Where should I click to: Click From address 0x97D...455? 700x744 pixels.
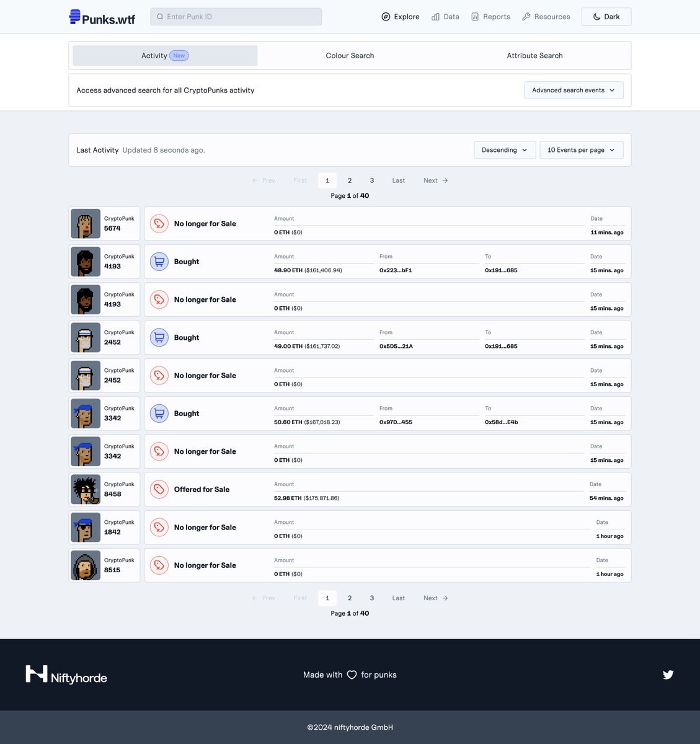[x=396, y=422]
